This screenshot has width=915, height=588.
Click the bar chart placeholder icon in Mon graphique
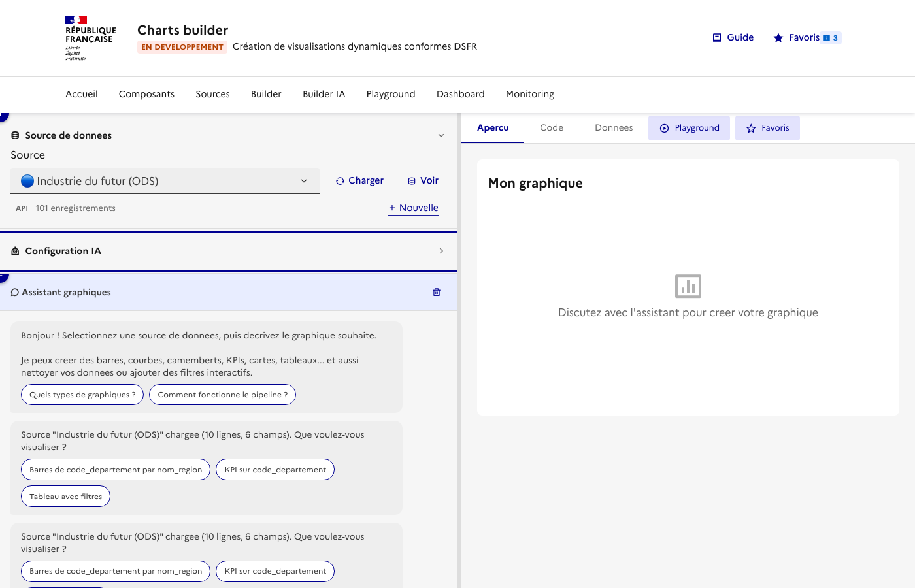688,286
